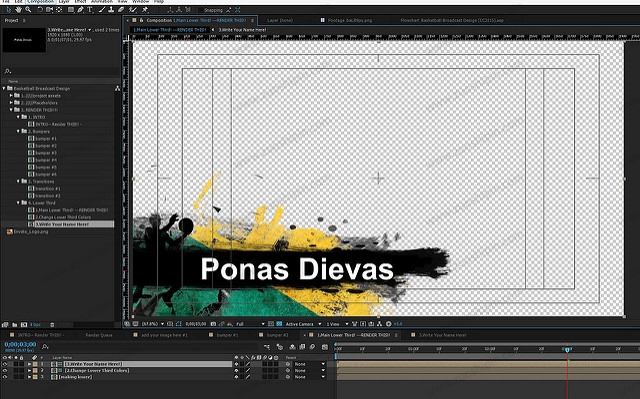
Task: Select the Puppet Pin tool
Action: pyautogui.click(x=145, y=9)
